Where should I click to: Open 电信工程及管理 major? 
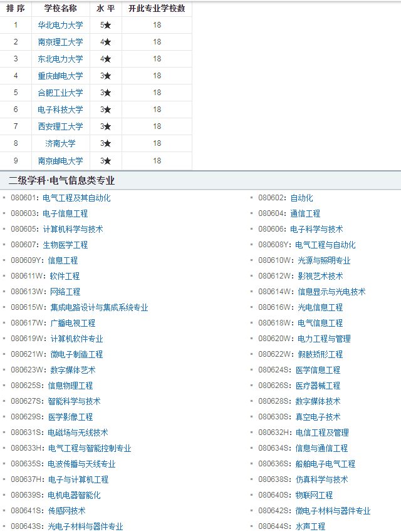coord(322,432)
